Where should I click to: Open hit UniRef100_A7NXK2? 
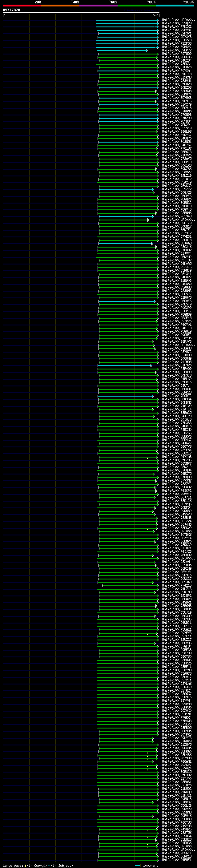pyautogui.click(x=177, y=26)
